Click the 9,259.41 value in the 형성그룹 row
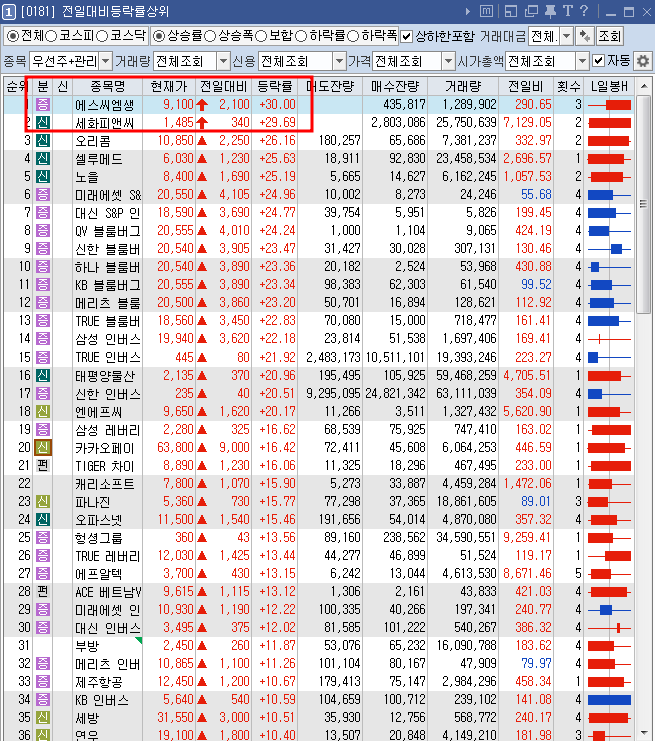The height and width of the screenshot is (741, 655). 527,537
